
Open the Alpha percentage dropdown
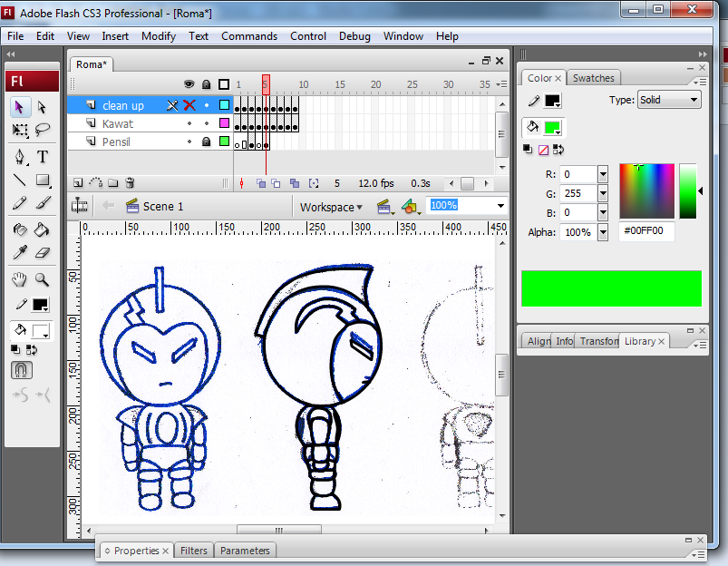pyautogui.click(x=602, y=232)
